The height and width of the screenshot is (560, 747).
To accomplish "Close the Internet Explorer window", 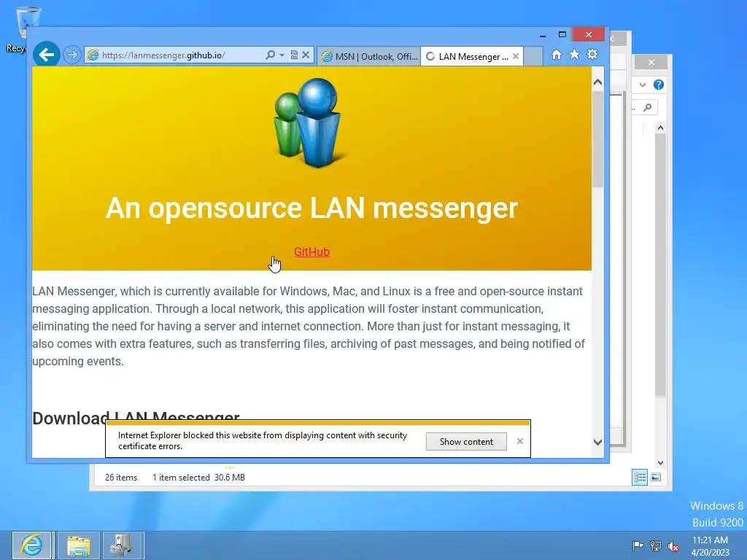I will pyautogui.click(x=589, y=35).
